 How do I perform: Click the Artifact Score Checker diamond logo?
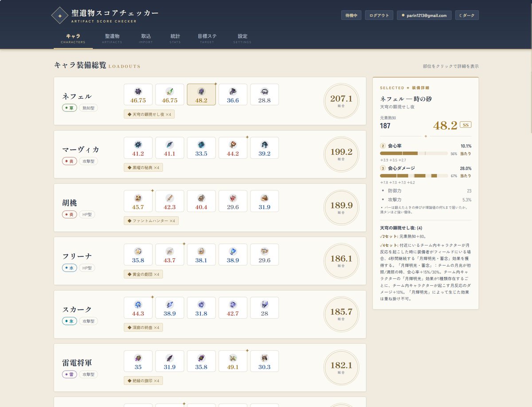pyautogui.click(x=59, y=15)
